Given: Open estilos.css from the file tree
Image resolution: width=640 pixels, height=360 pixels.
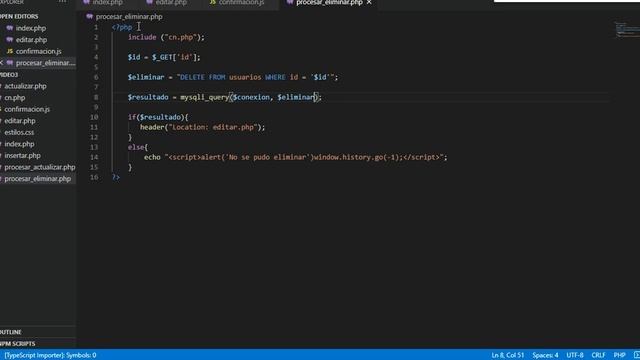Looking at the screenshot, I should pyautogui.click(x=19, y=132).
